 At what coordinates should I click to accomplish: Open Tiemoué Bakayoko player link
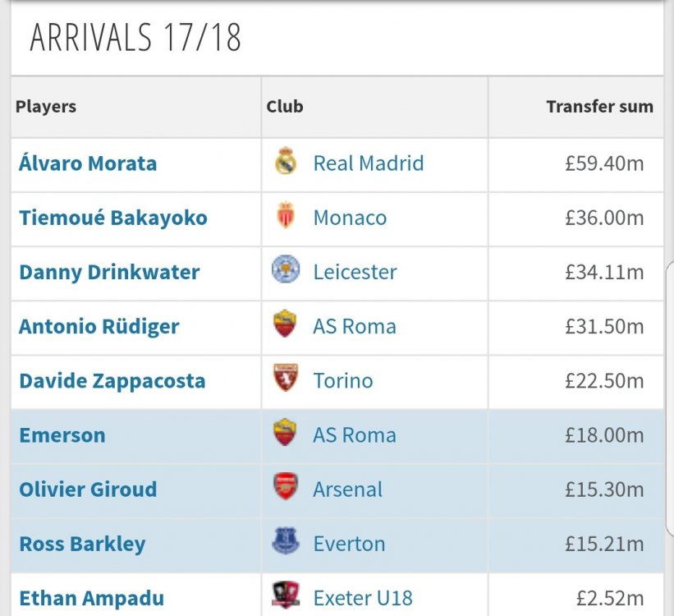pyautogui.click(x=113, y=218)
